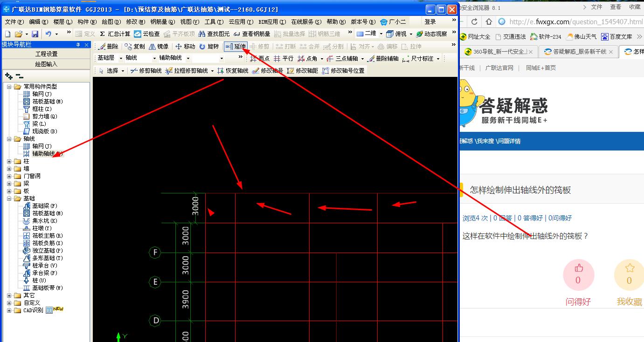This screenshot has width=644, height=342.
Task: Click the 工程设置 panel button
Action: [x=46, y=54]
